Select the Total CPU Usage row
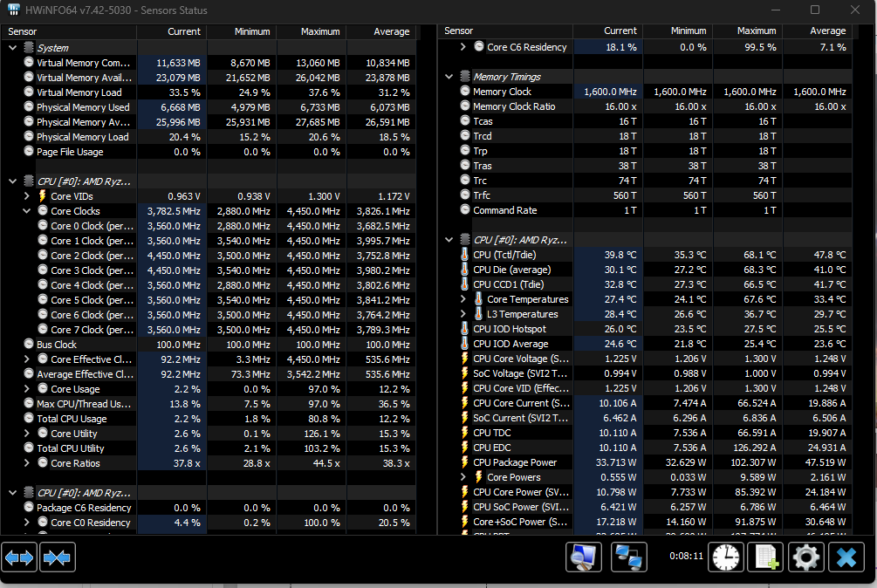This screenshot has width=877, height=588. 209,419
